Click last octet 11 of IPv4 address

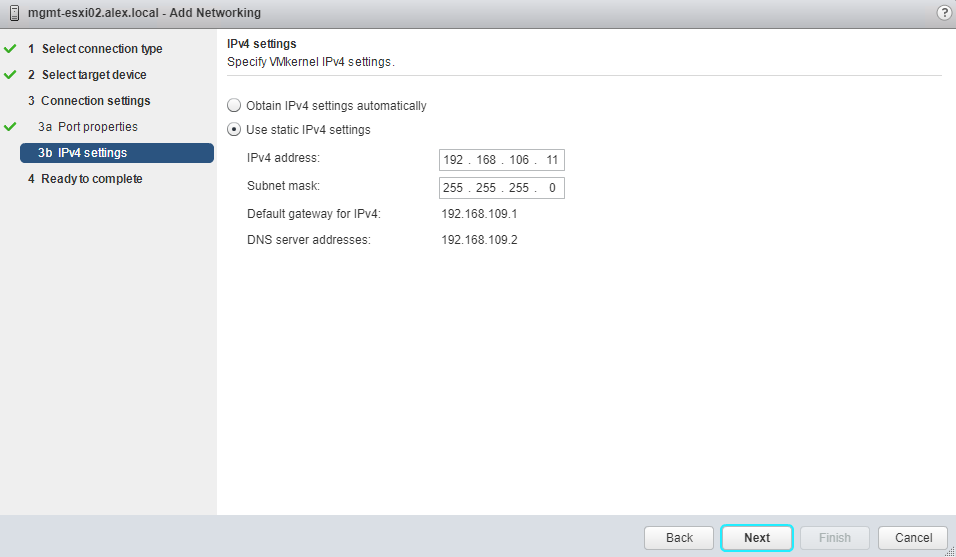click(552, 160)
